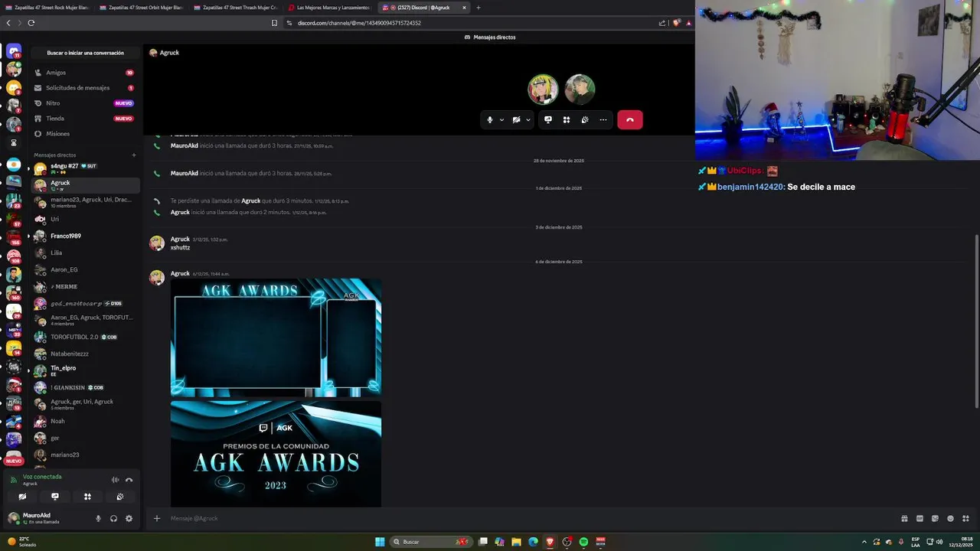Toggle noise suppression in voice panel
This screenshot has width=980, height=551.
click(115, 480)
